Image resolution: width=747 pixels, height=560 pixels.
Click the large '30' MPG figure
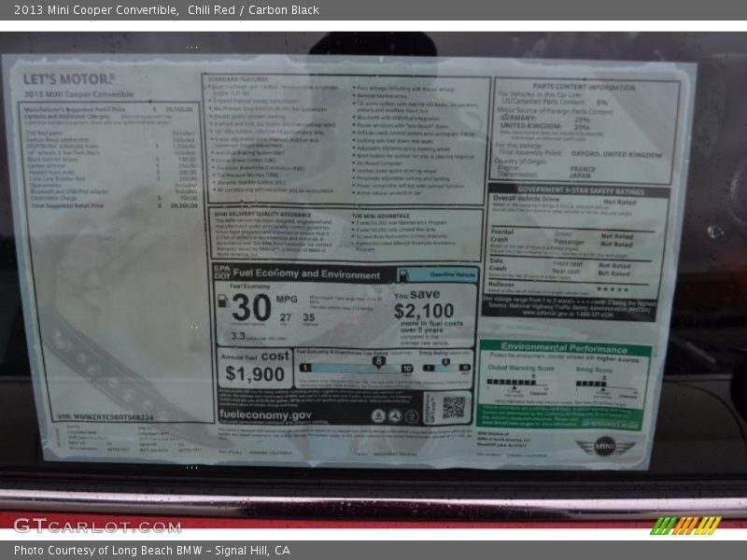tap(251, 307)
